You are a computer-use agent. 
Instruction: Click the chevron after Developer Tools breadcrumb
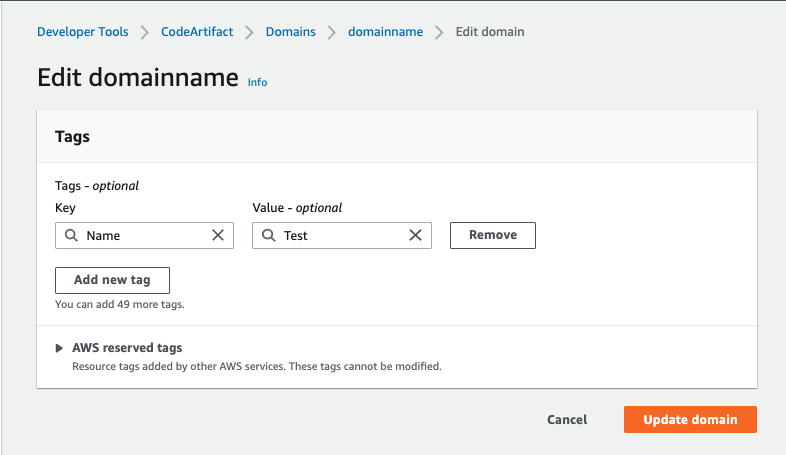(x=145, y=32)
